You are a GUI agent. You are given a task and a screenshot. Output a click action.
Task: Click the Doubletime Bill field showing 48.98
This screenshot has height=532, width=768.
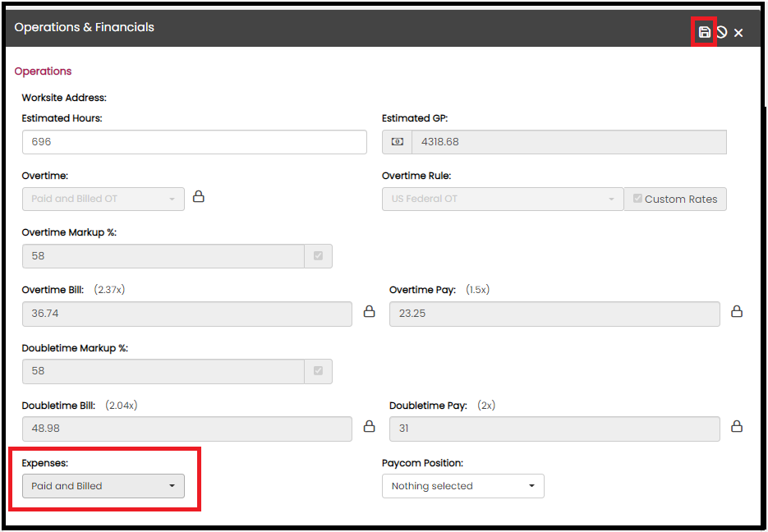click(x=187, y=429)
